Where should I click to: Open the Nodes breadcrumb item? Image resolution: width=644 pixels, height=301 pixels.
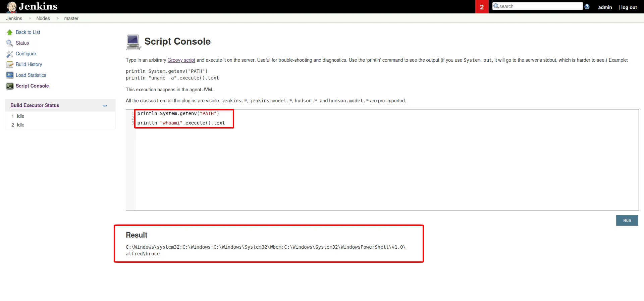pos(43,18)
